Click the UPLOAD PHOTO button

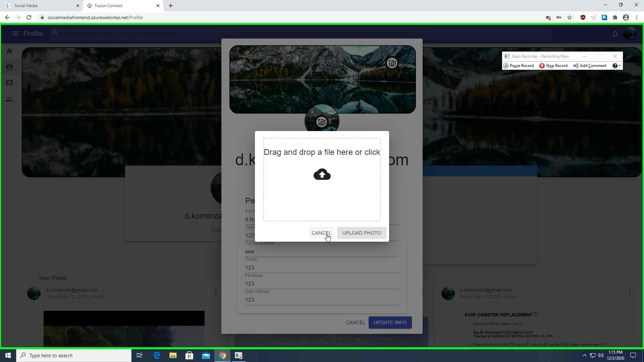point(362,233)
